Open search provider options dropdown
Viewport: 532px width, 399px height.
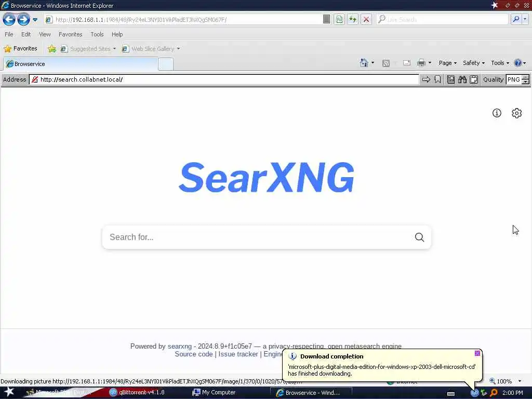pos(525,19)
